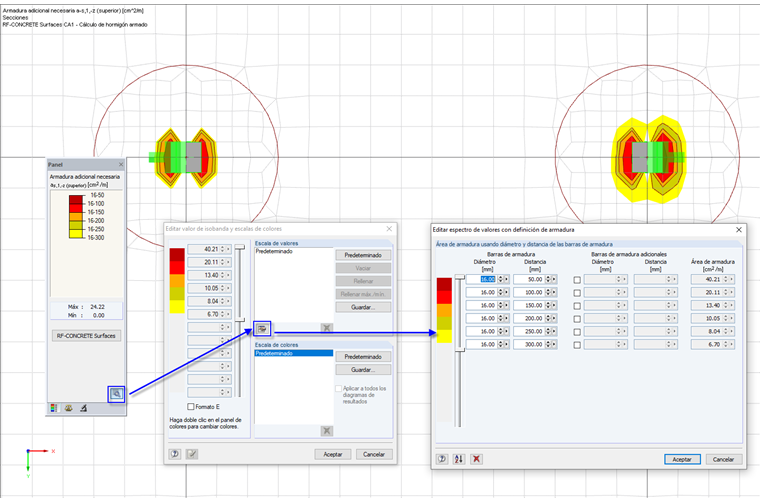Enable the Formato E checkbox

tap(191, 407)
